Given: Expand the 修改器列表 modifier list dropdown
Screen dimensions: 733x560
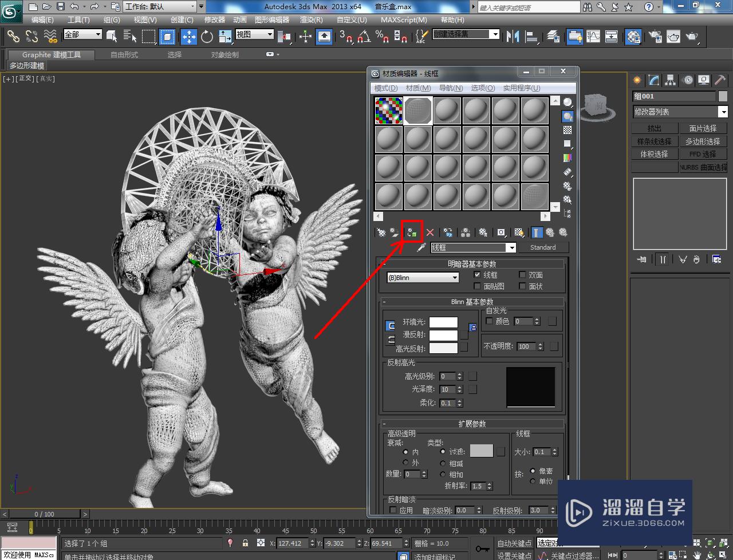Looking at the screenshot, I should point(680,112).
